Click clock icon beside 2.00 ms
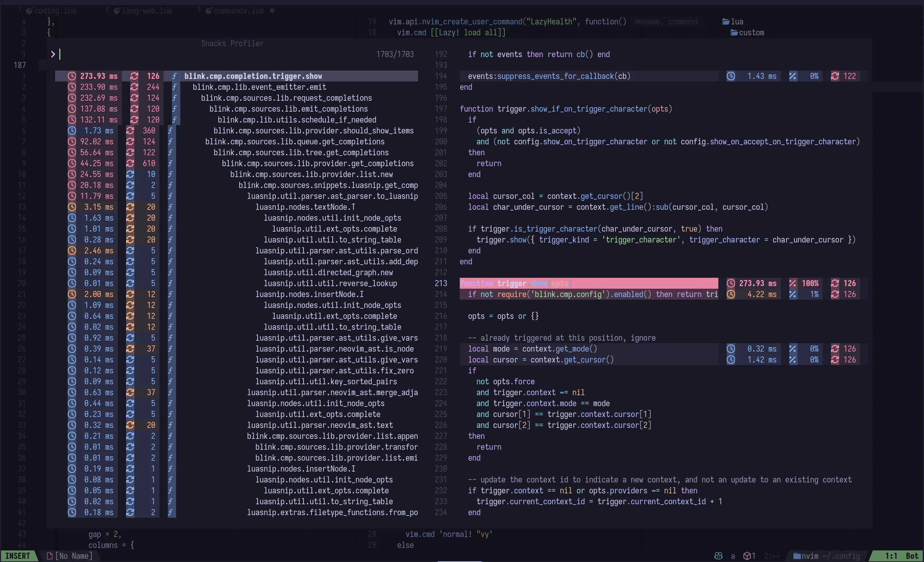 pyautogui.click(x=72, y=294)
